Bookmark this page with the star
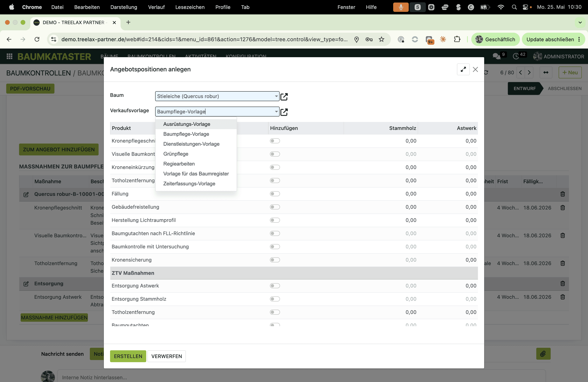Screen dimensions: 588x382 point(381,39)
